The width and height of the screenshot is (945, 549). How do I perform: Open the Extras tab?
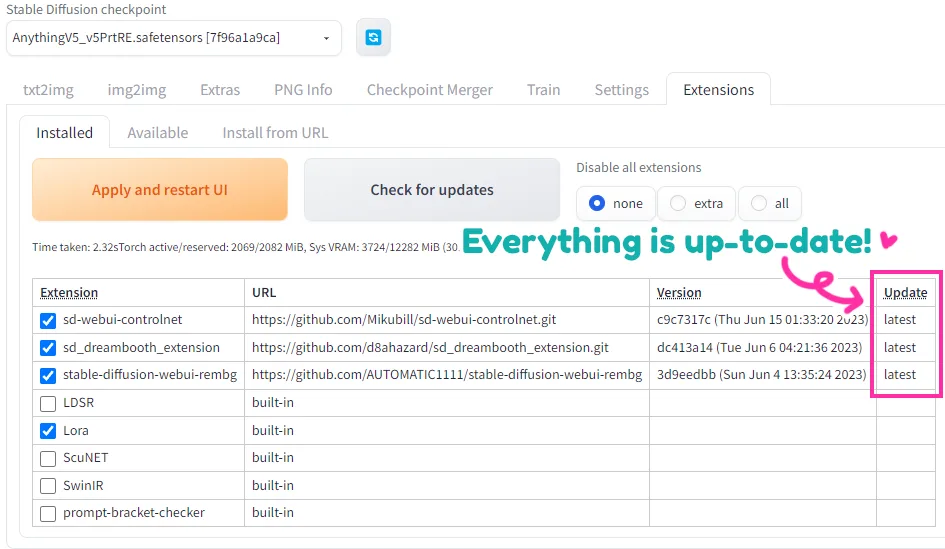220,90
